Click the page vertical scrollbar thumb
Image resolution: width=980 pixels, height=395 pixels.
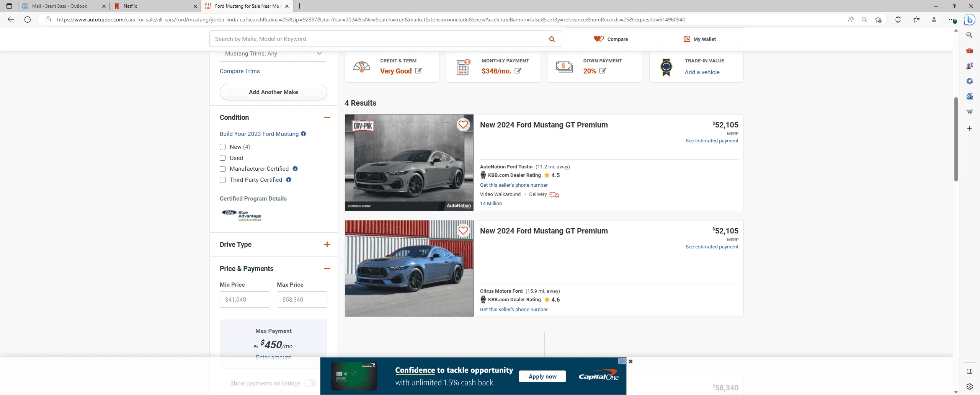click(x=956, y=139)
